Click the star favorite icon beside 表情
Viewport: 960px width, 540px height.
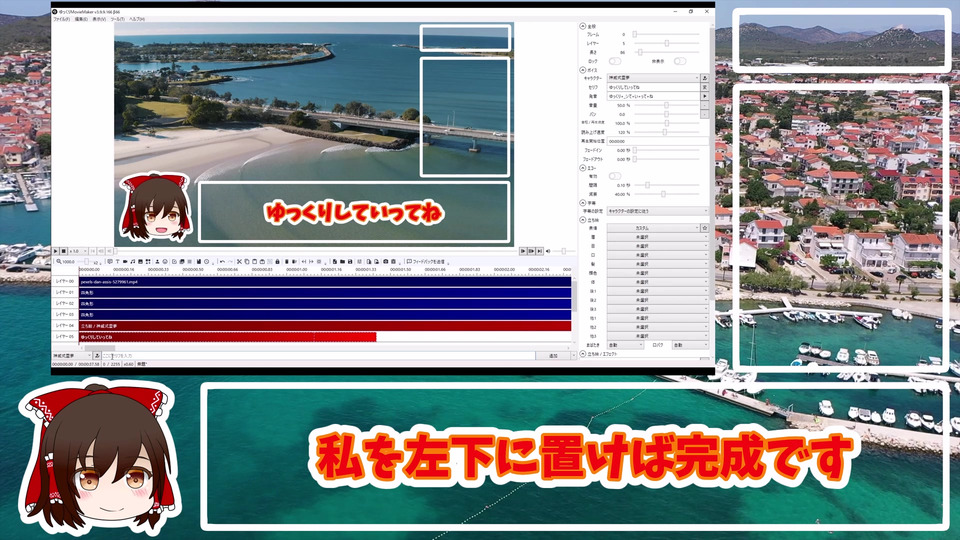[x=705, y=228]
